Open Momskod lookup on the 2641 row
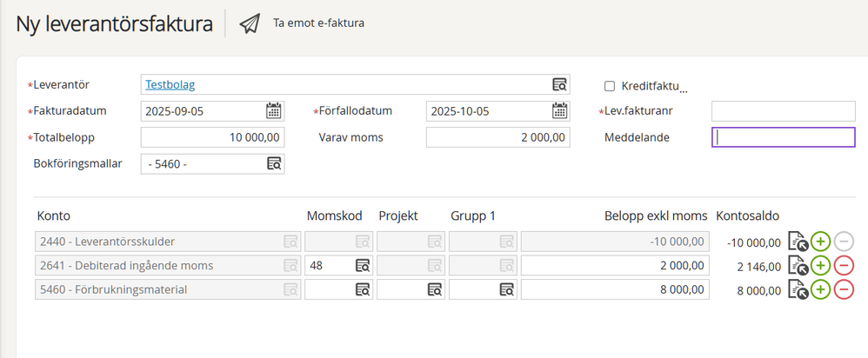Viewport: 868px width, 358px height. pos(363,266)
